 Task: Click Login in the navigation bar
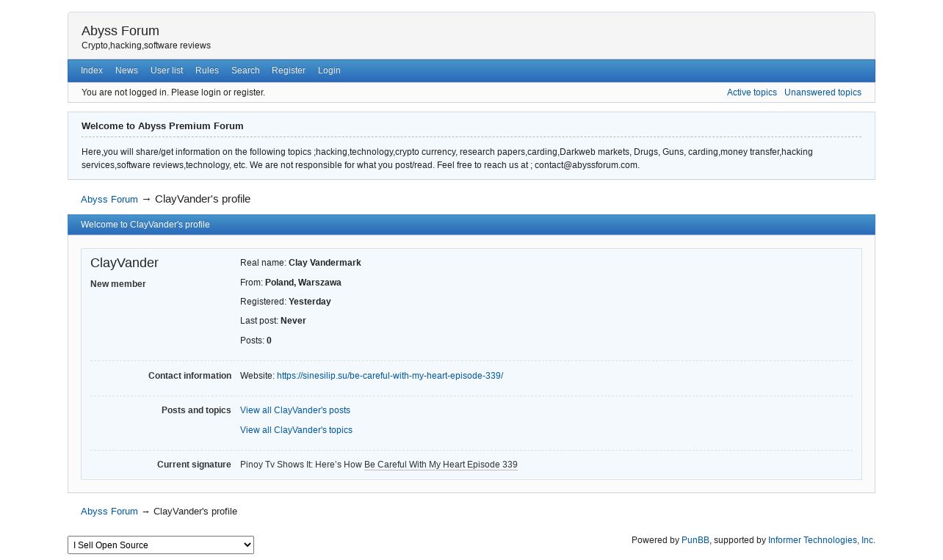coord(329,70)
